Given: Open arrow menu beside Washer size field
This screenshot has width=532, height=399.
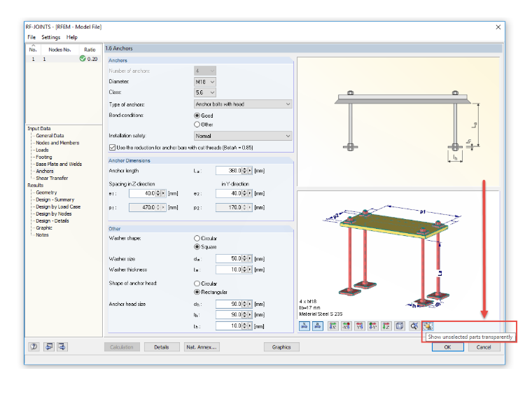Looking at the screenshot, I should [x=250, y=258].
